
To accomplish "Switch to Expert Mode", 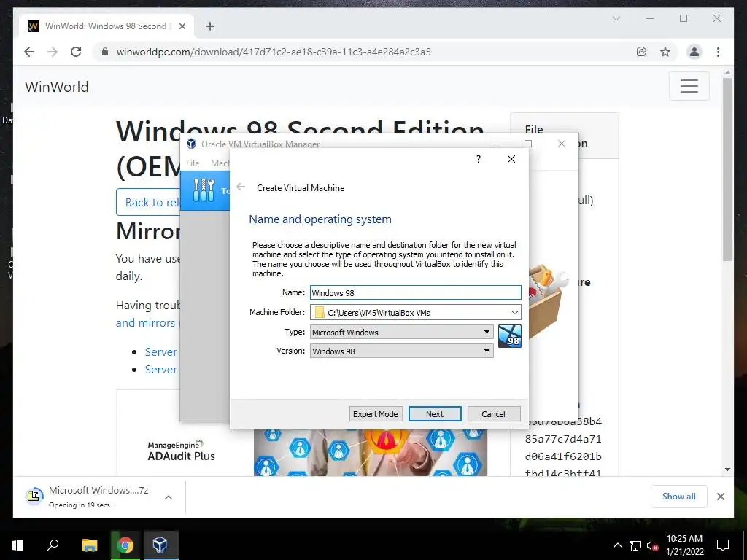I will coord(375,414).
